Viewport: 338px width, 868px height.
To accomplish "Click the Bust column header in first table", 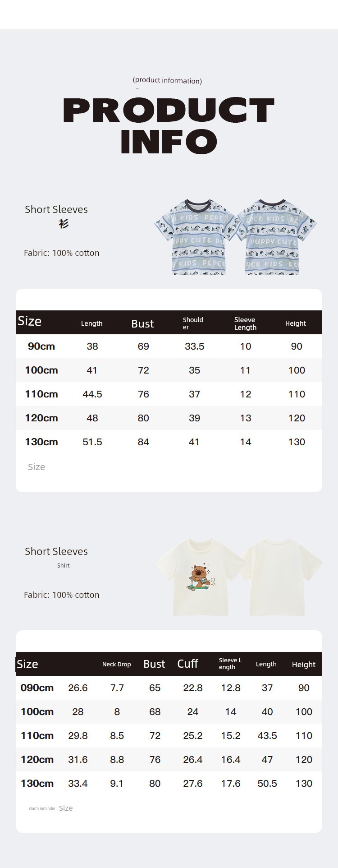I will [x=142, y=323].
